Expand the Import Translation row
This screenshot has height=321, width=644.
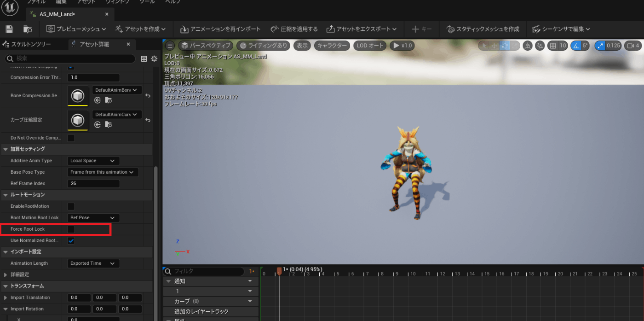(x=6, y=298)
